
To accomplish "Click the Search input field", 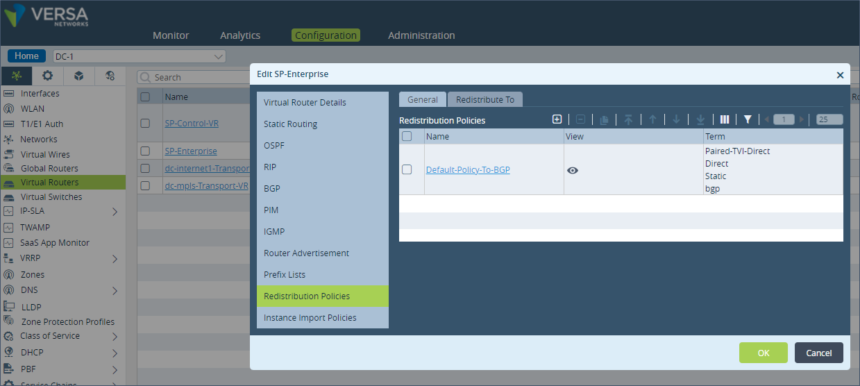I will coord(193,77).
